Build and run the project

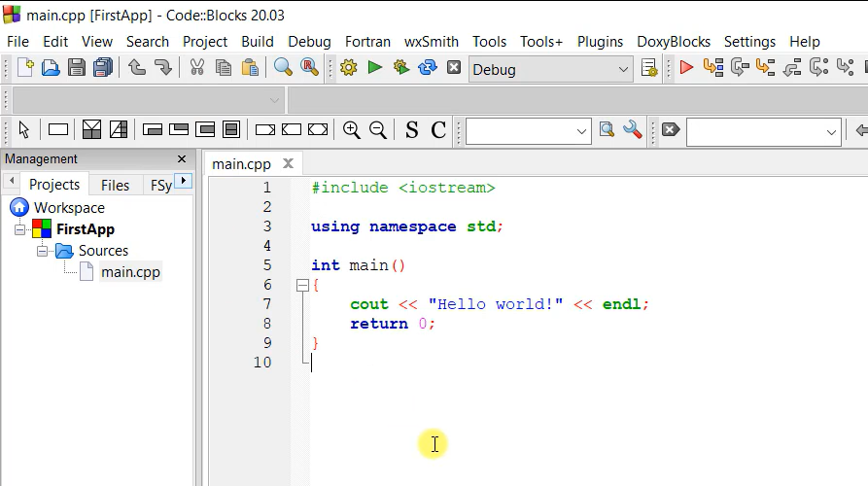pyautogui.click(x=400, y=68)
